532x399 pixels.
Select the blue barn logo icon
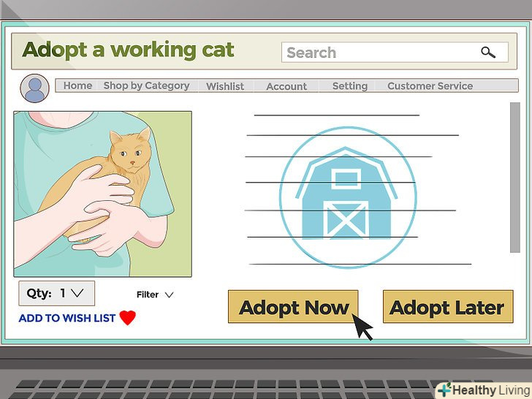tap(348, 197)
